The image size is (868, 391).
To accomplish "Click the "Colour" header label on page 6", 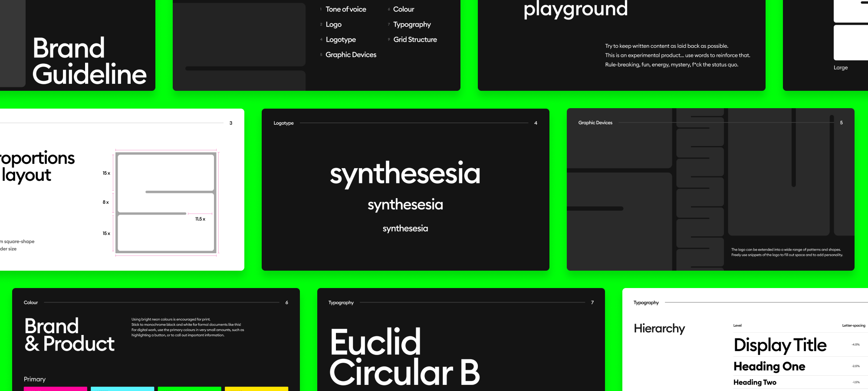I will click(31, 303).
